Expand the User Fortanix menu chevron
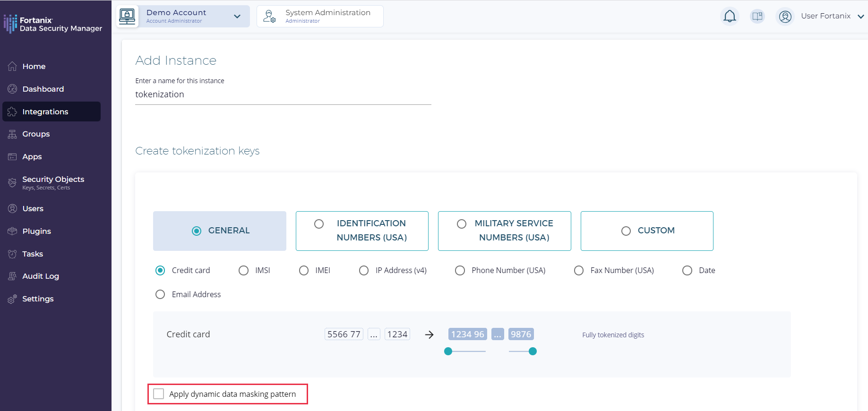This screenshot has height=411, width=868. [860, 17]
